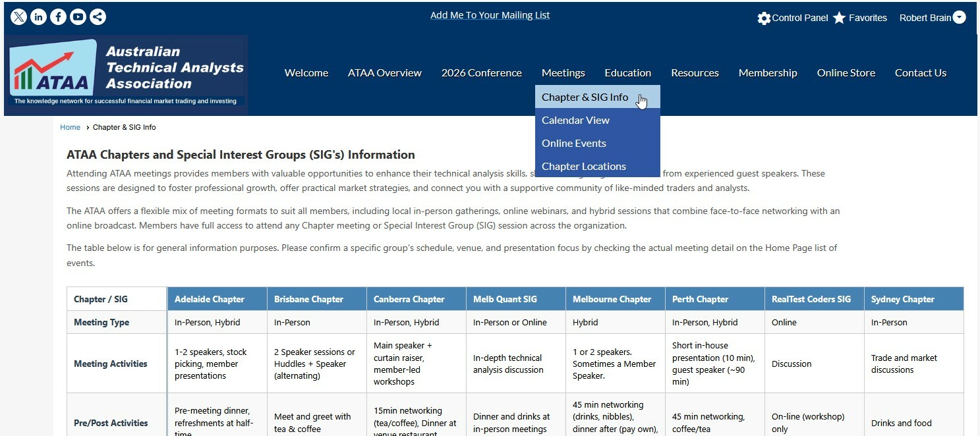The width and height of the screenshot is (980, 436).
Task: Open the LinkedIn social icon
Action: 38,17
